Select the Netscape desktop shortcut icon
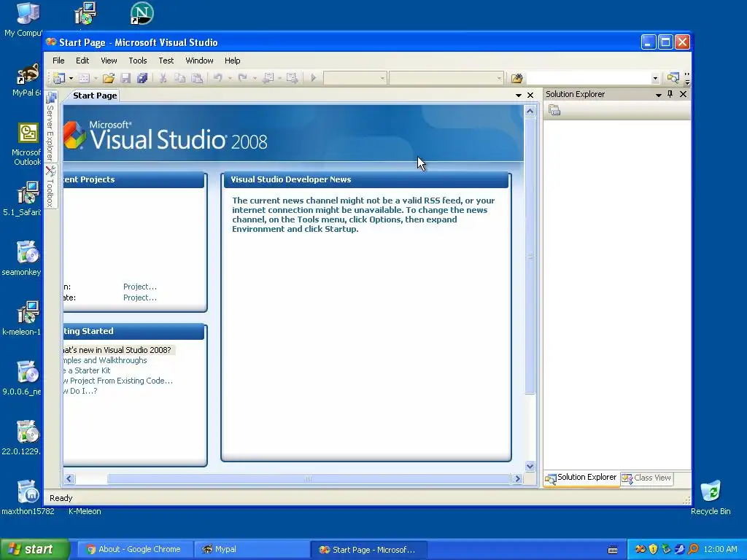Viewport: 747px width, 560px height. [142, 13]
